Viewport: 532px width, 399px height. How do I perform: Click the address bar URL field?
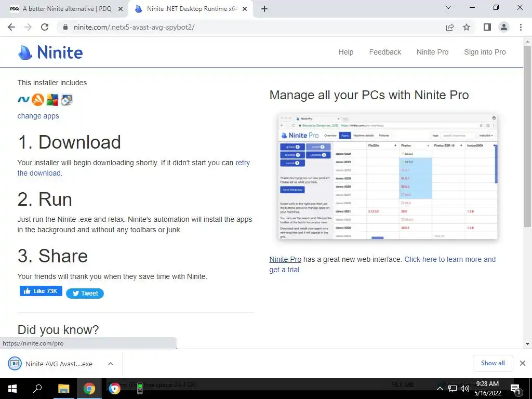pyautogui.click(x=251, y=27)
